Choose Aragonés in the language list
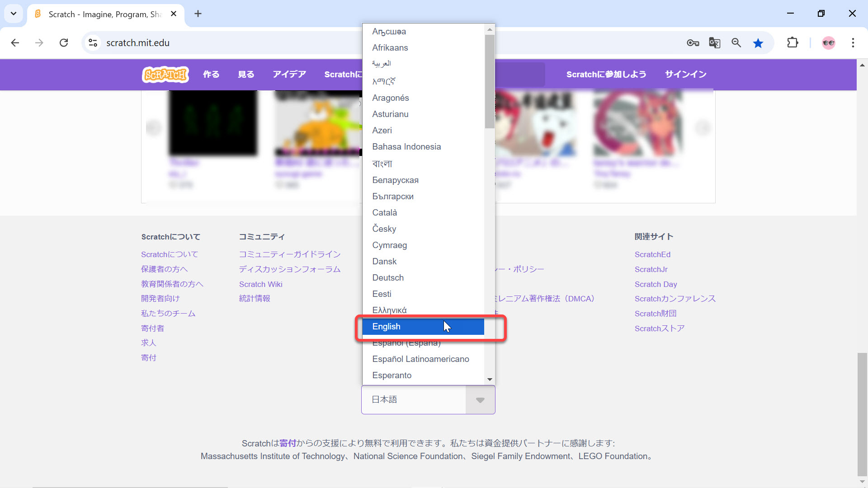This screenshot has width=868, height=488. 423,98
